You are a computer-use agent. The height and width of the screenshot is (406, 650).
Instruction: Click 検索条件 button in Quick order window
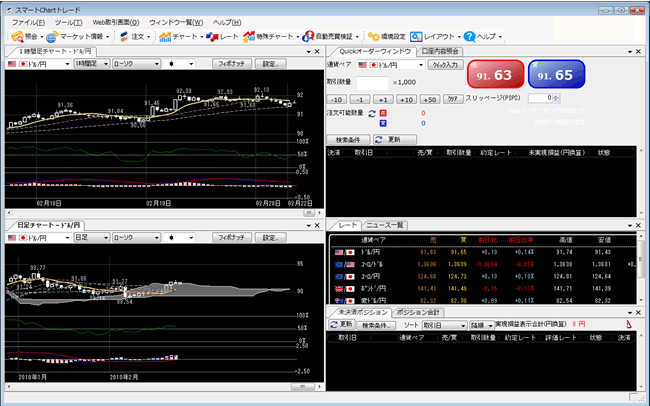pyautogui.click(x=348, y=140)
